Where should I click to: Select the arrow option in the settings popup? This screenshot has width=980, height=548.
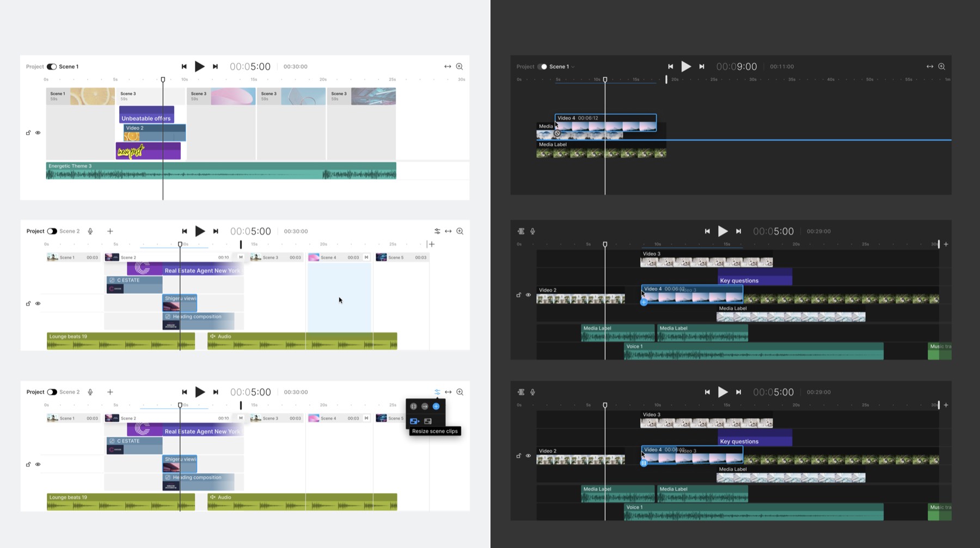coord(425,407)
